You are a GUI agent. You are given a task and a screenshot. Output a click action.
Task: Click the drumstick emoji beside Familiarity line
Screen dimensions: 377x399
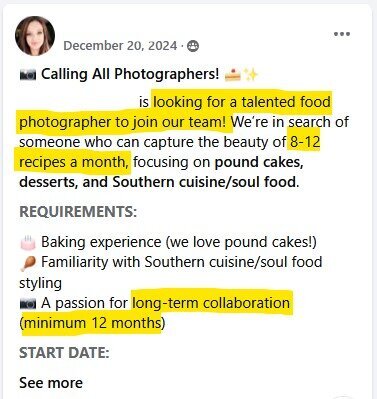click(27, 263)
